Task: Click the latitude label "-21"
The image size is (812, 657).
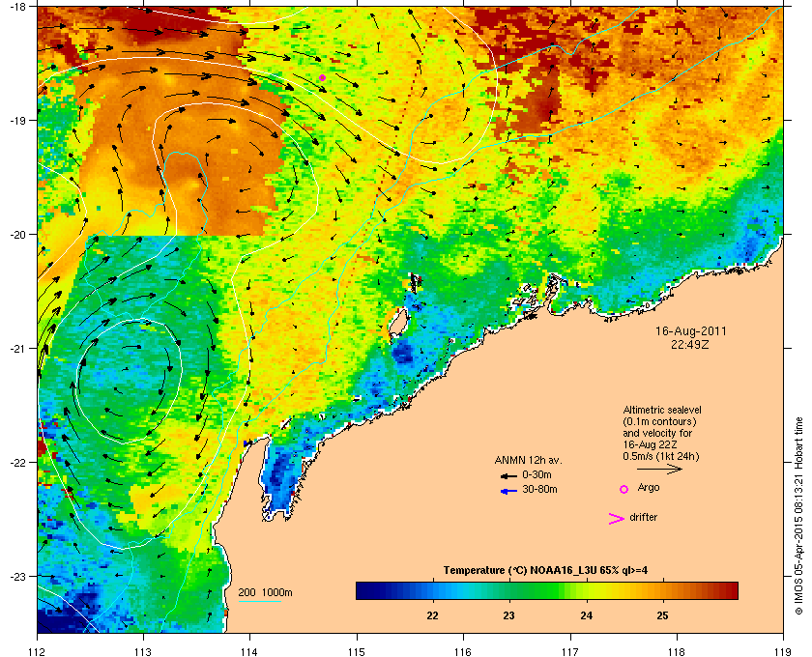Action: click(17, 349)
